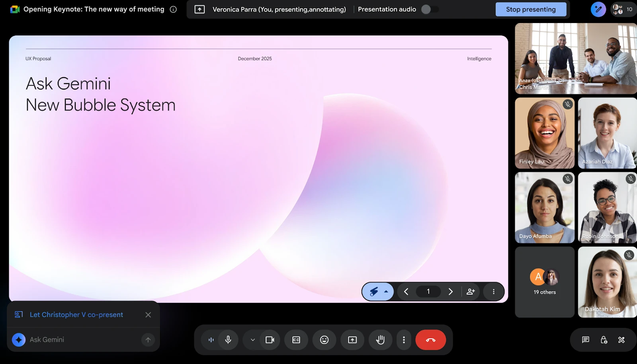Click Let Christopher V co-present
Viewport: 637px width, 364px height.
[x=76, y=315]
